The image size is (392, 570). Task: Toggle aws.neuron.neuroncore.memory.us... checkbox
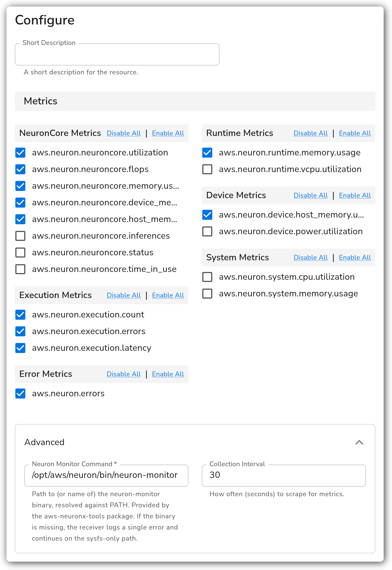pyautogui.click(x=20, y=186)
